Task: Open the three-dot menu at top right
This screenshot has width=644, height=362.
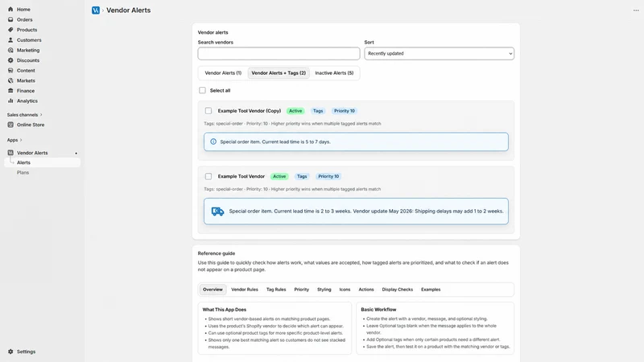Action: [636, 10]
